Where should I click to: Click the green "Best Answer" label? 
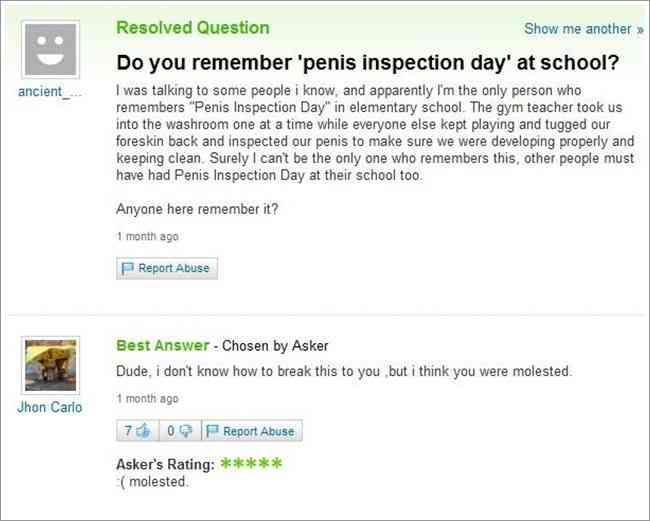[162, 346]
